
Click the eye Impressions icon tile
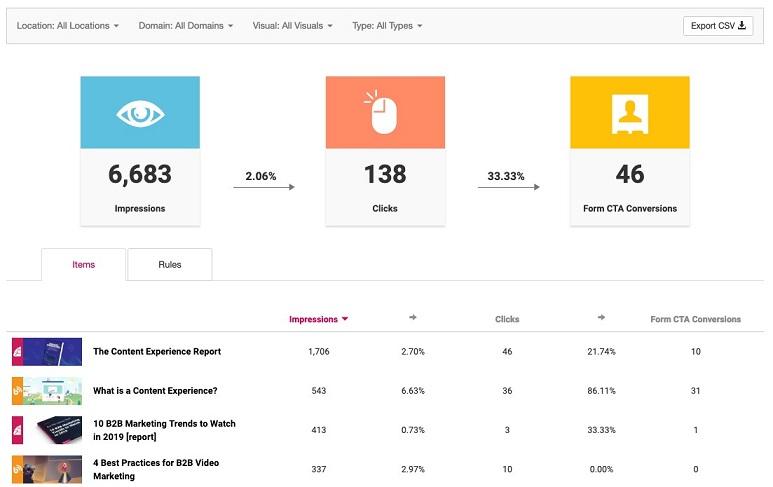click(140, 113)
